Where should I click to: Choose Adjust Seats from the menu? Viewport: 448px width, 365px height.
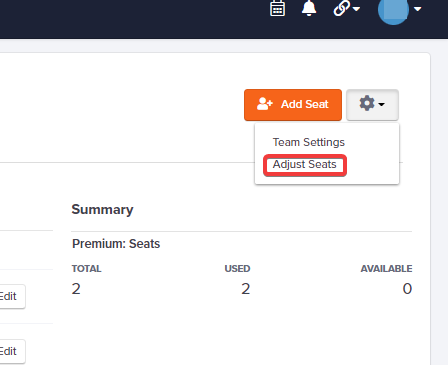coord(305,165)
